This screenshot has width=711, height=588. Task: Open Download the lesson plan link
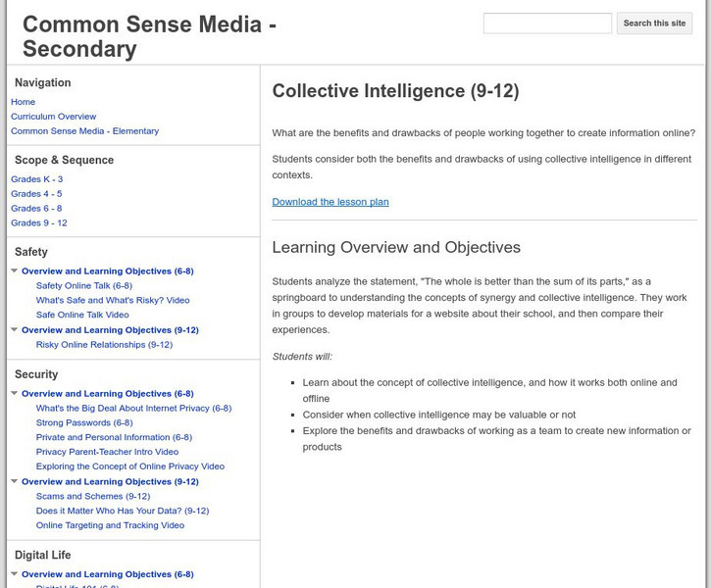(330, 202)
